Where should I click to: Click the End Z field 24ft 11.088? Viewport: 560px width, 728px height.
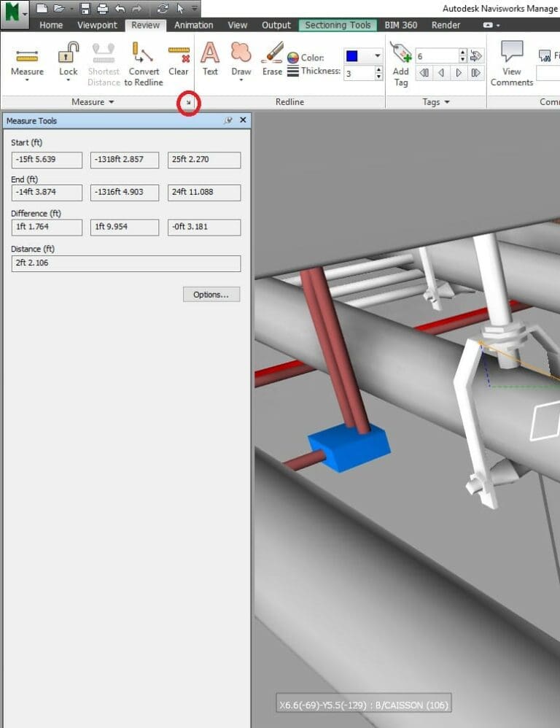[x=204, y=193]
